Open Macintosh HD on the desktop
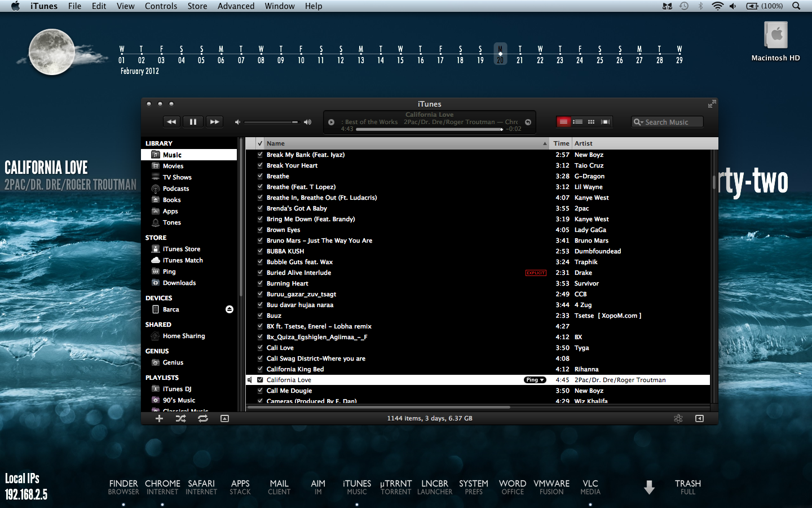 point(776,41)
